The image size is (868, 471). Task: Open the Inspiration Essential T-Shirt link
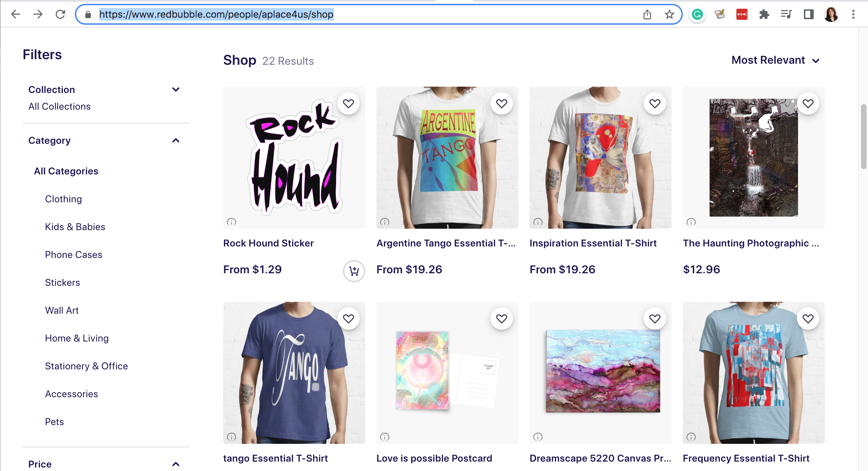(593, 243)
